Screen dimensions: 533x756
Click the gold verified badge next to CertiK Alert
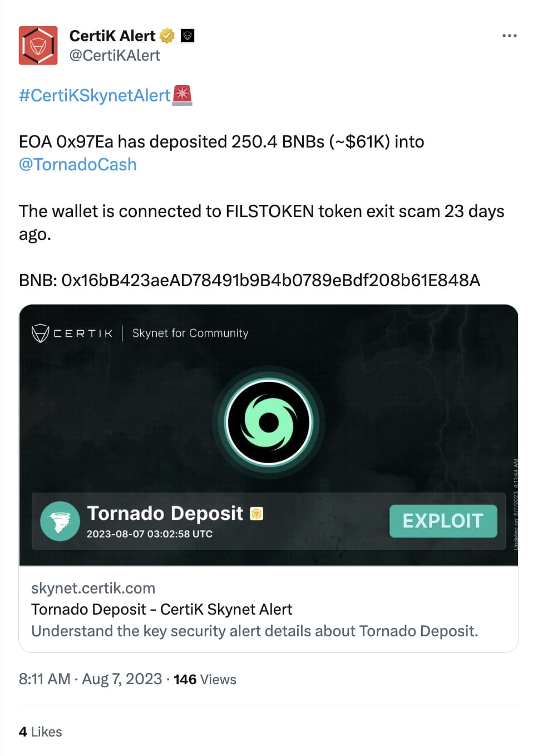(x=166, y=35)
